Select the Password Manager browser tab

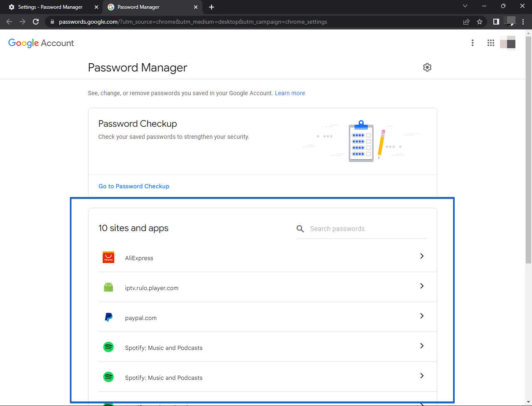(x=150, y=7)
